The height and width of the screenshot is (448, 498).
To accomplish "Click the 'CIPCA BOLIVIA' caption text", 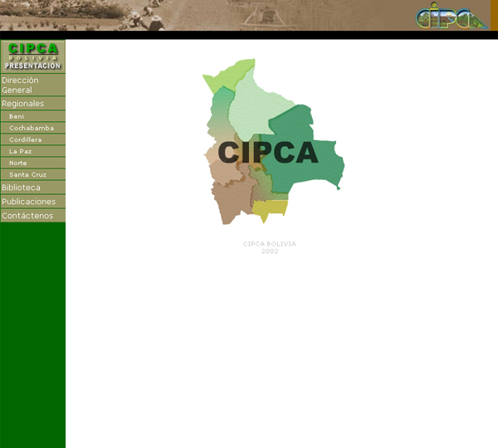I will (269, 244).
